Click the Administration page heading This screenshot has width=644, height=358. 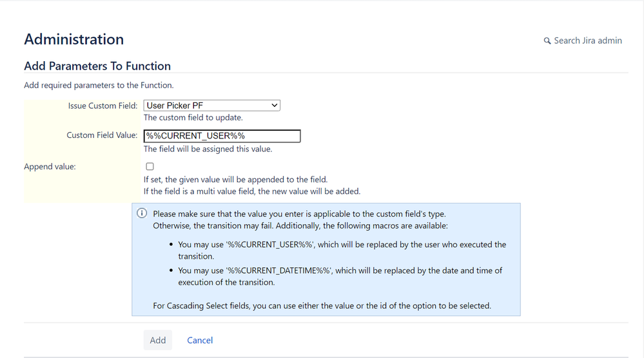(x=74, y=39)
